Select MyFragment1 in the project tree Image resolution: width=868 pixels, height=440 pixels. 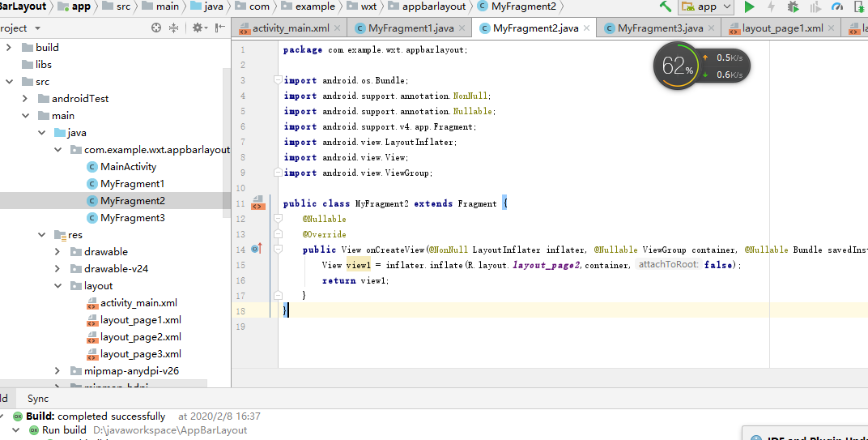click(x=126, y=184)
